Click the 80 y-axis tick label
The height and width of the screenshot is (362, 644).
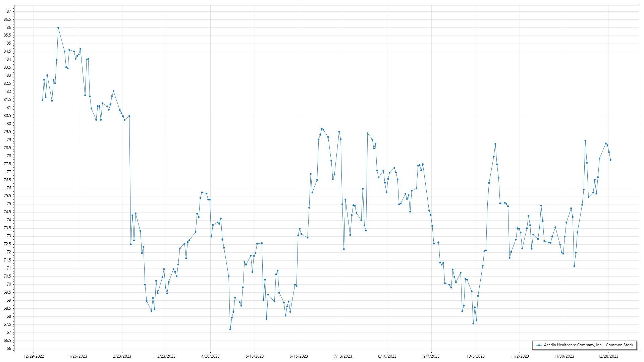click(9, 124)
